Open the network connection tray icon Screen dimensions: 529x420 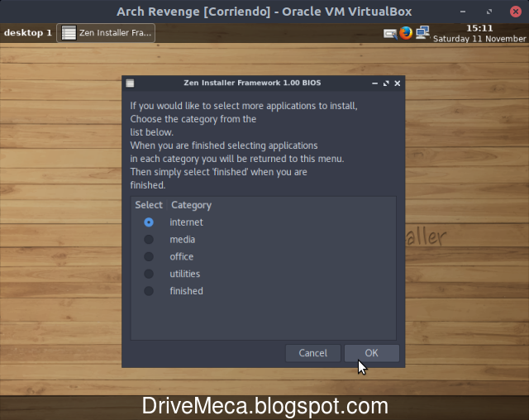point(422,33)
